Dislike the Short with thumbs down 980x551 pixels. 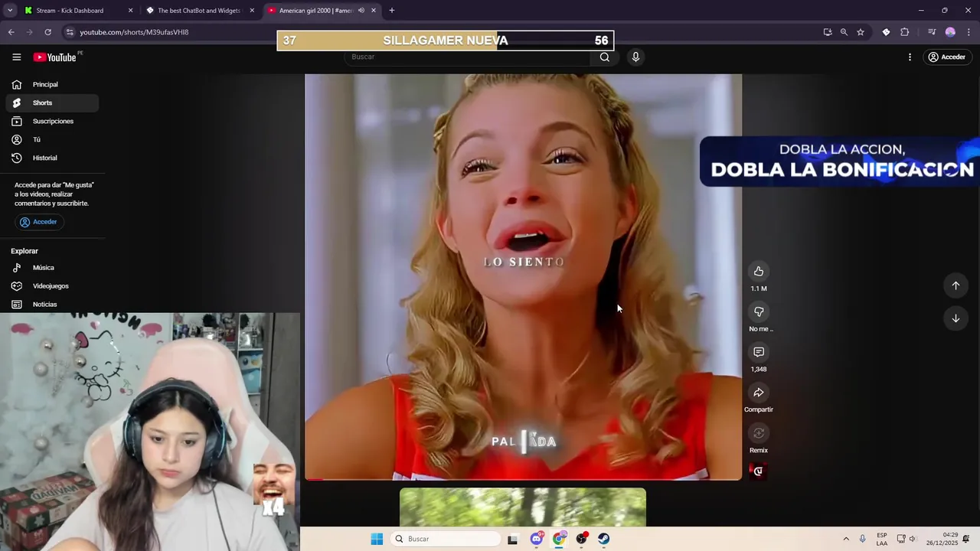point(759,311)
